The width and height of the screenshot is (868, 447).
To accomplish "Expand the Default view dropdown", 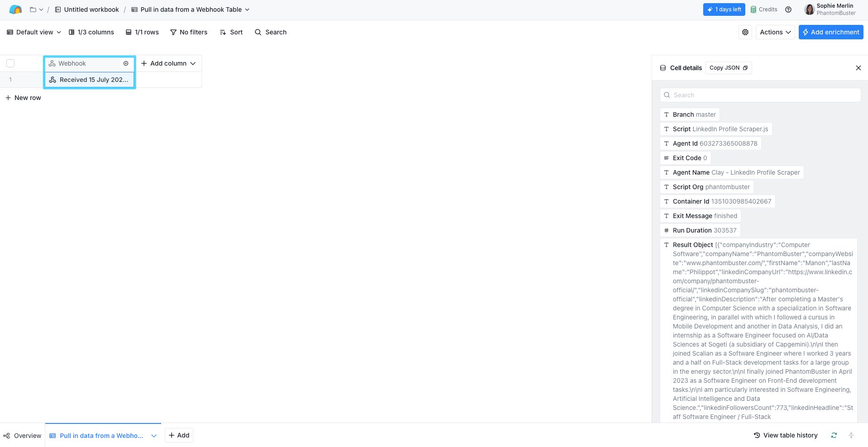I will [34, 32].
